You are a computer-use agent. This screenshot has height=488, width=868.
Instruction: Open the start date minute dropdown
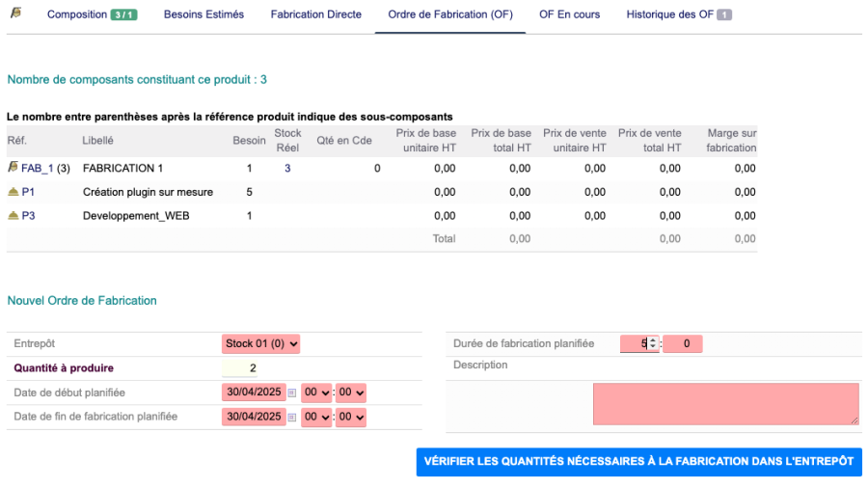[351, 393]
